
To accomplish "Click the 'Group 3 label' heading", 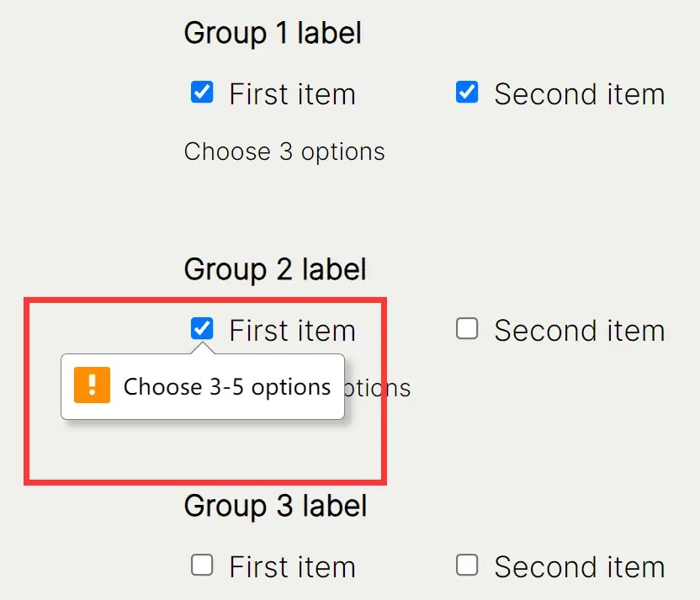I will (275, 507).
